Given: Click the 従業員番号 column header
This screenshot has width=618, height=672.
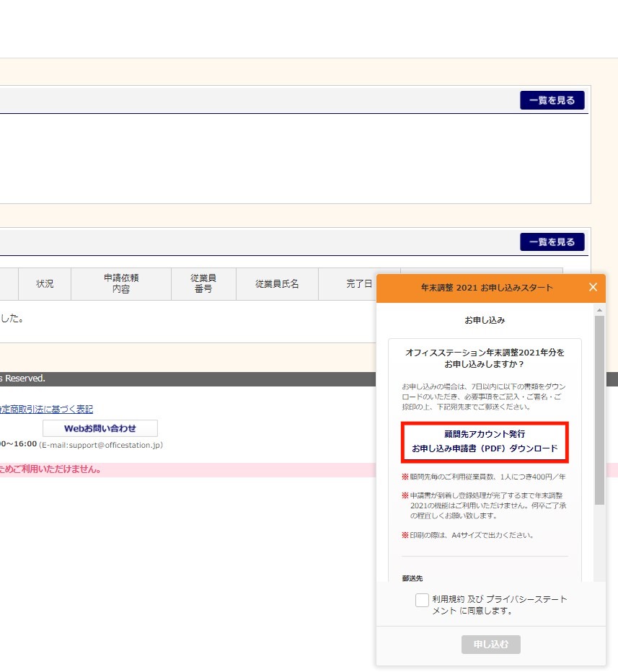Looking at the screenshot, I should pyautogui.click(x=203, y=284).
